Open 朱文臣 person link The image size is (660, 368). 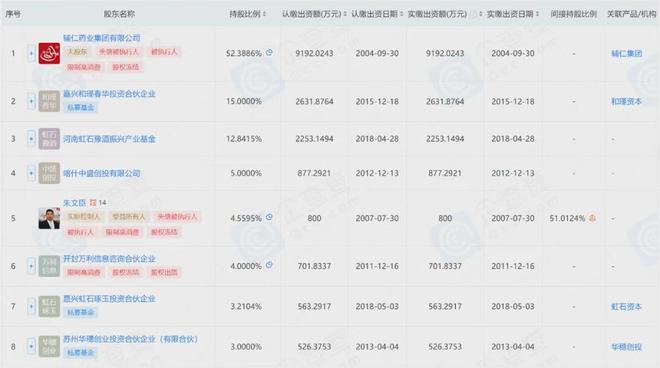coord(75,203)
